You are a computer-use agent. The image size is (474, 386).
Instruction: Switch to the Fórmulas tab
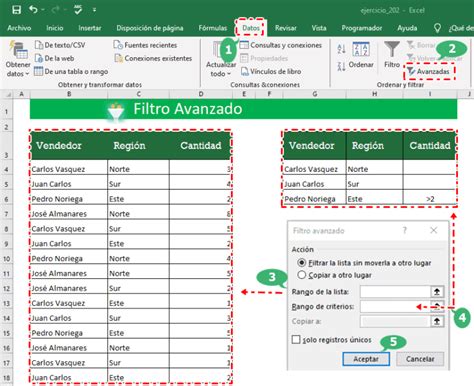(213, 28)
